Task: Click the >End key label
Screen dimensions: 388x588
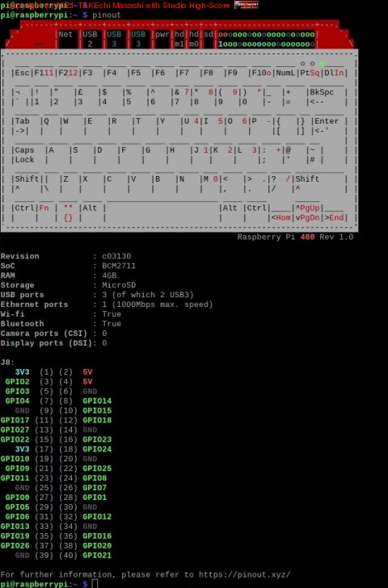Action: tap(334, 217)
